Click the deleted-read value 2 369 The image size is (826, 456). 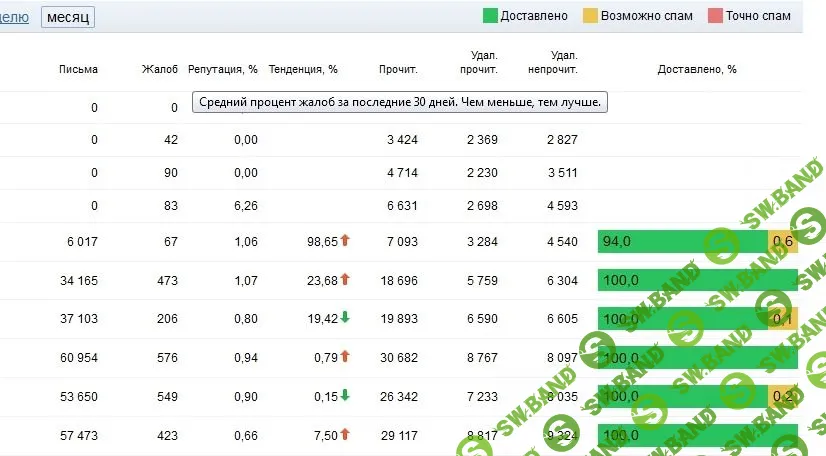click(x=483, y=140)
